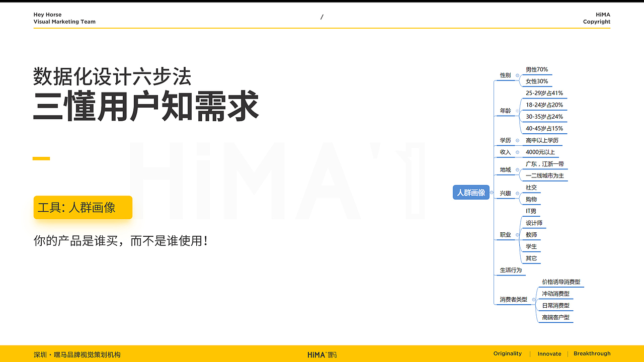Click the circle icon beside the 地域 node
The image size is (644, 362).
tap(518, 168)
